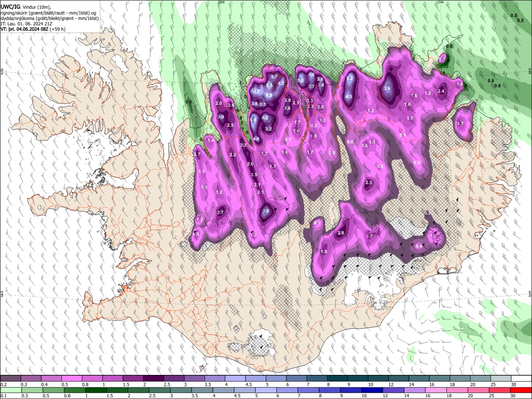This screenshot has height=399, width=532.
Task: Click the 2.8 snowfall value label
Action: pyautogui.click(x=341, y=233)
